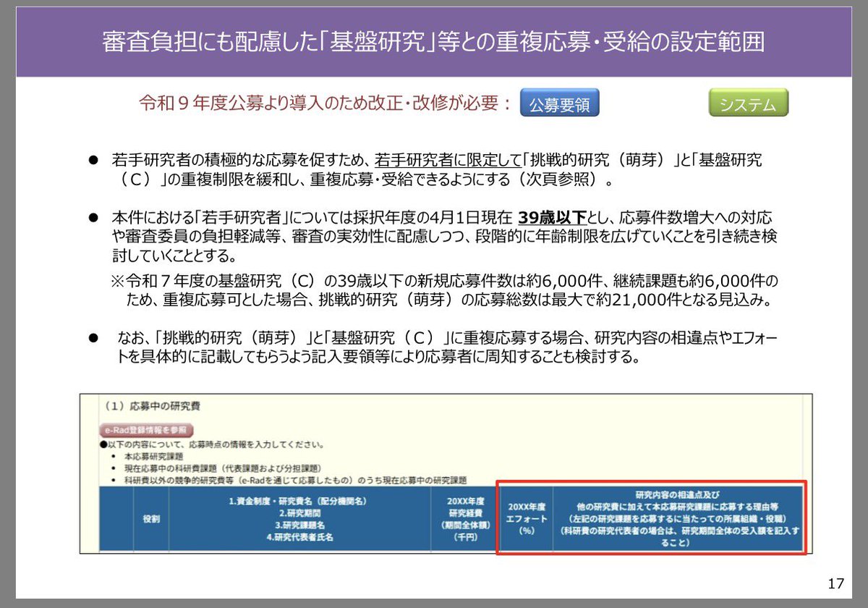
Task: Select the purple slide title bar
Action: click(x=434, y=41)
